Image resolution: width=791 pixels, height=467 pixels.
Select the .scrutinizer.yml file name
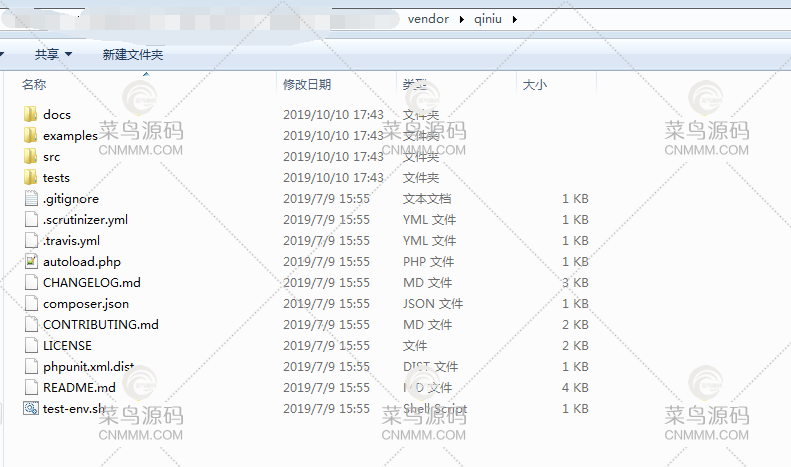[x=85, y=220]
